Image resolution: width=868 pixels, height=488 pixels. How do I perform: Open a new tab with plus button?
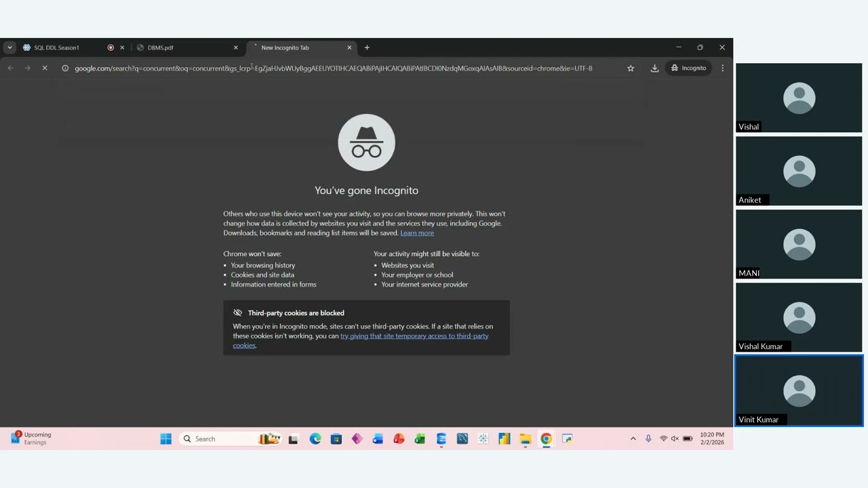point(367,47)
